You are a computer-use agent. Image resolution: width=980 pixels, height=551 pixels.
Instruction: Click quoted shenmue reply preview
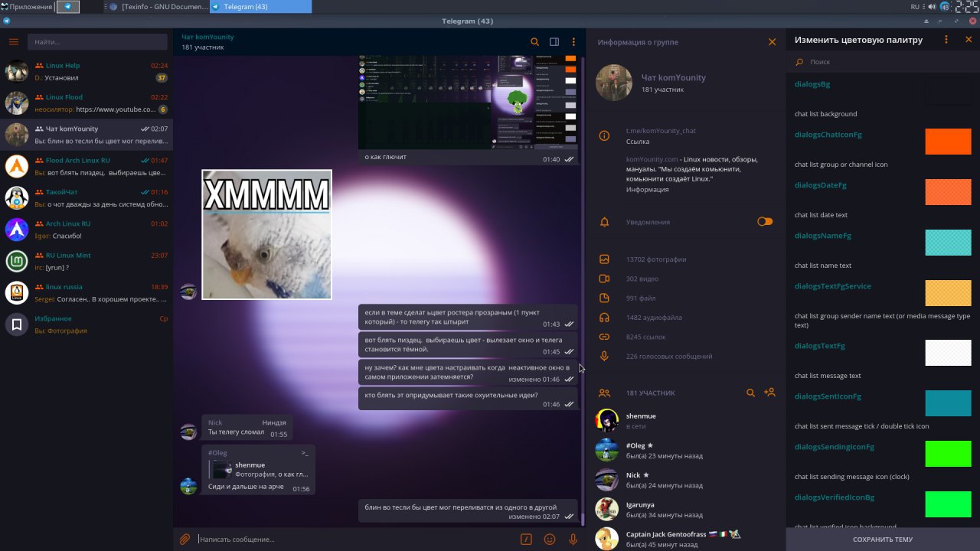point(260,469)
